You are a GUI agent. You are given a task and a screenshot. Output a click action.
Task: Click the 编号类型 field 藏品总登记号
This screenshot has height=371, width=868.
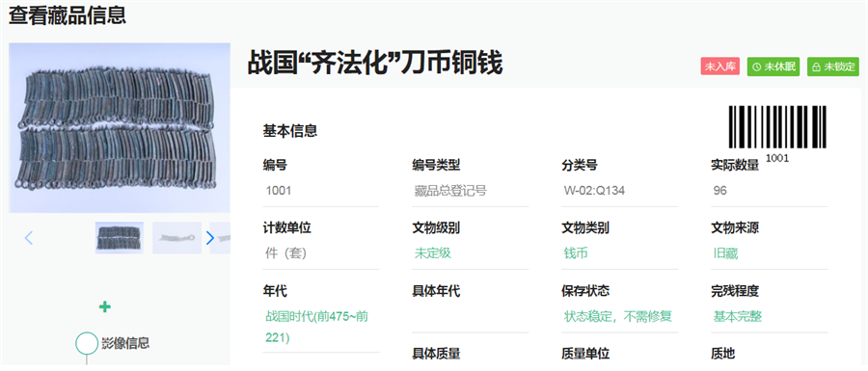pos(471,192)
